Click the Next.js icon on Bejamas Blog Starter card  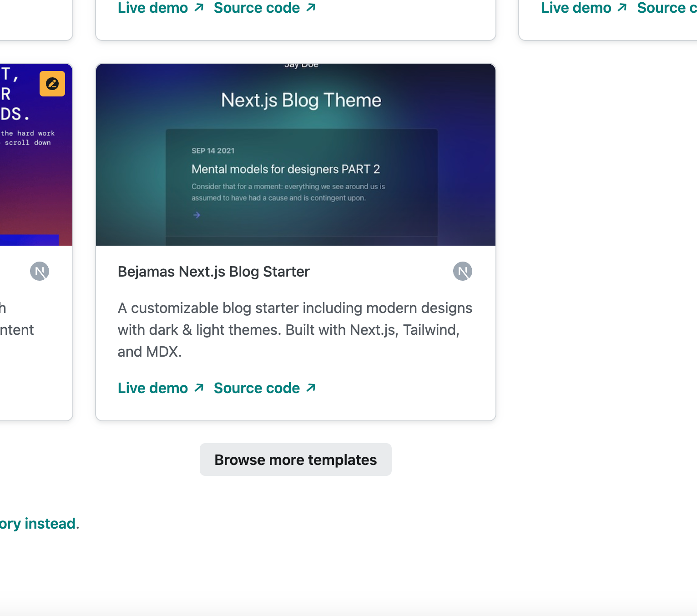point(463,271)
